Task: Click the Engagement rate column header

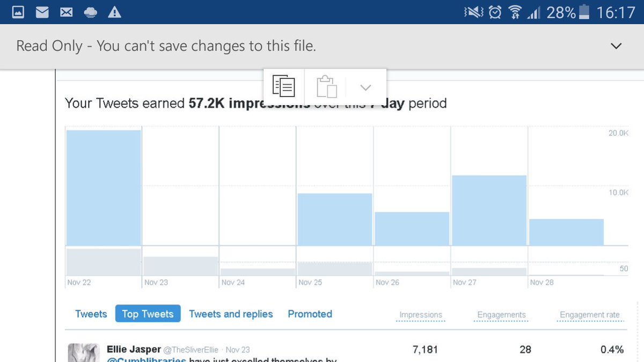Action: pos(590,315)
